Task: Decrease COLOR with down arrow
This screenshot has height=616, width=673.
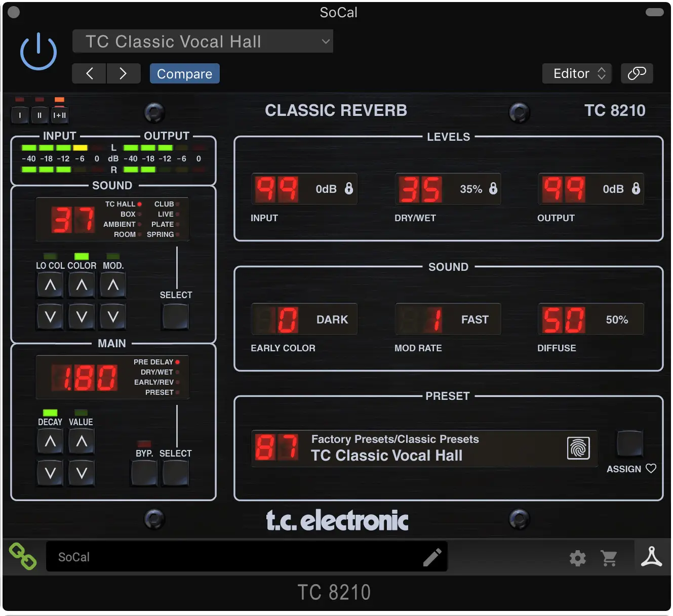Action: [x=82, y=317]
